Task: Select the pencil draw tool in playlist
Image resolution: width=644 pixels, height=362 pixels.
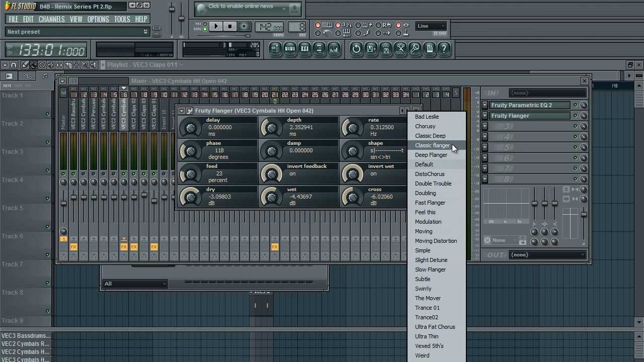Action: (x=26, y=65)
